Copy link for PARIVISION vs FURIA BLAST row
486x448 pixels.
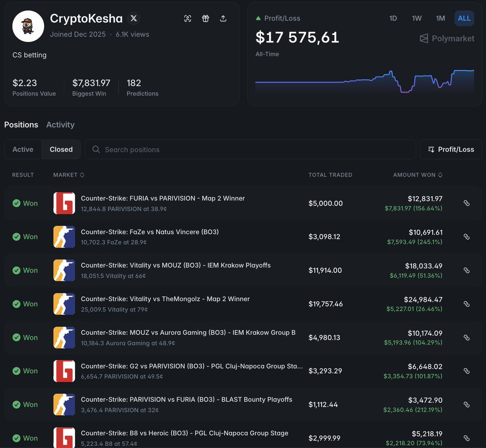point(467,404)
